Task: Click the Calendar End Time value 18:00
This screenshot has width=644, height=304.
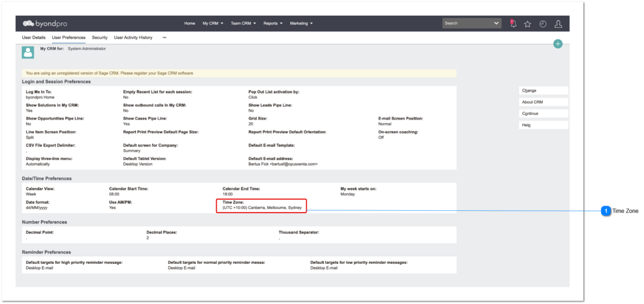Action: tap(227, 194)
